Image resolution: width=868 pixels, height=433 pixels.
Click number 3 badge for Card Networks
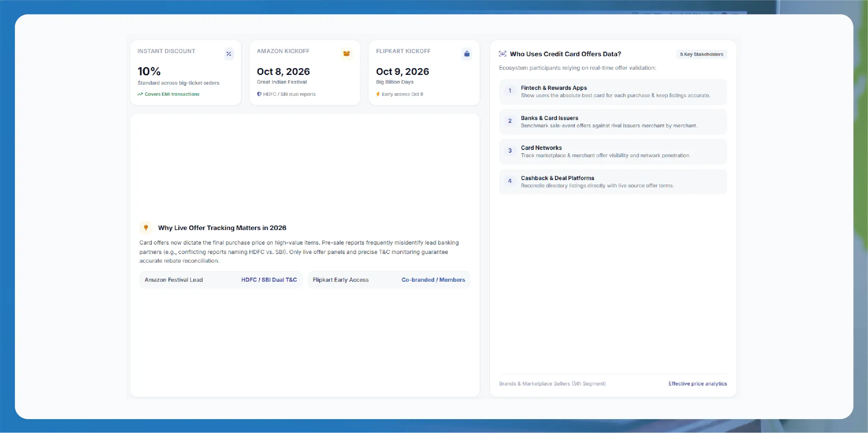coord(510,151)
